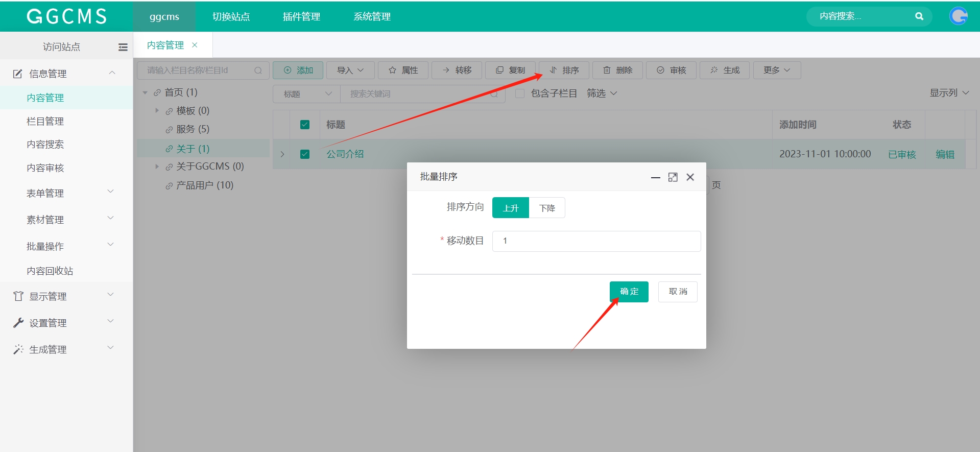Open the 显示列 dropdown
This screenshot has width=980, height=452.
tap(949, 93)
